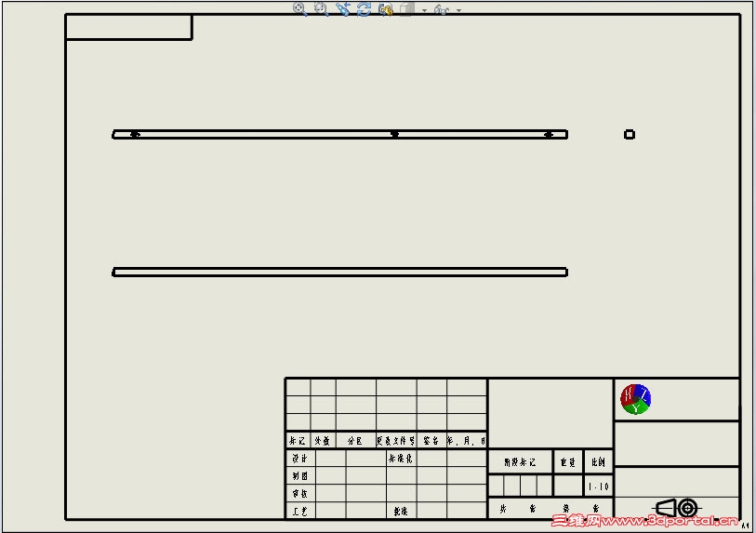Select the small square side view
756x533 pixels.
(x=630, y=135)
